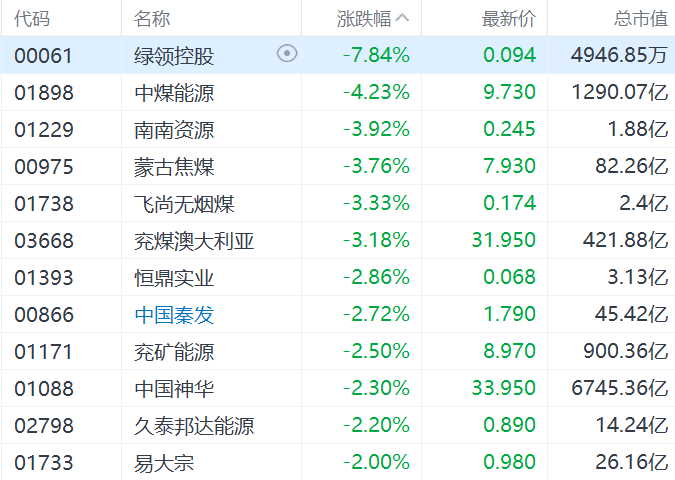Select the 14.24亿 market cap
The height and width of the screenshot is (480, 675).
632,425
